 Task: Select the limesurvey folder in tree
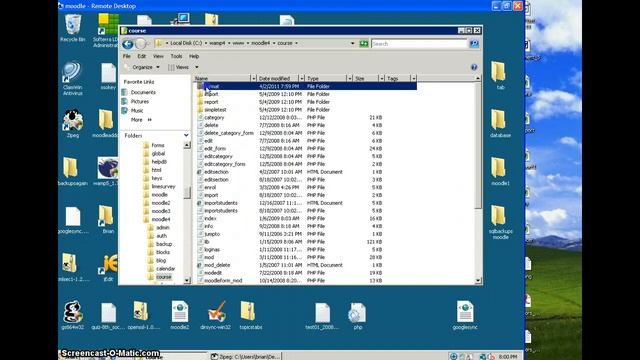coord(163,187)
